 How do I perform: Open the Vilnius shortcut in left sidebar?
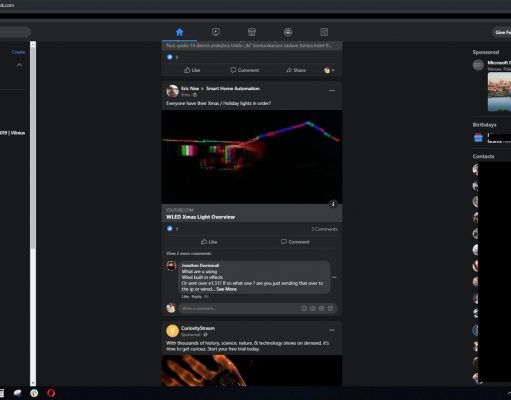(12, 133)
